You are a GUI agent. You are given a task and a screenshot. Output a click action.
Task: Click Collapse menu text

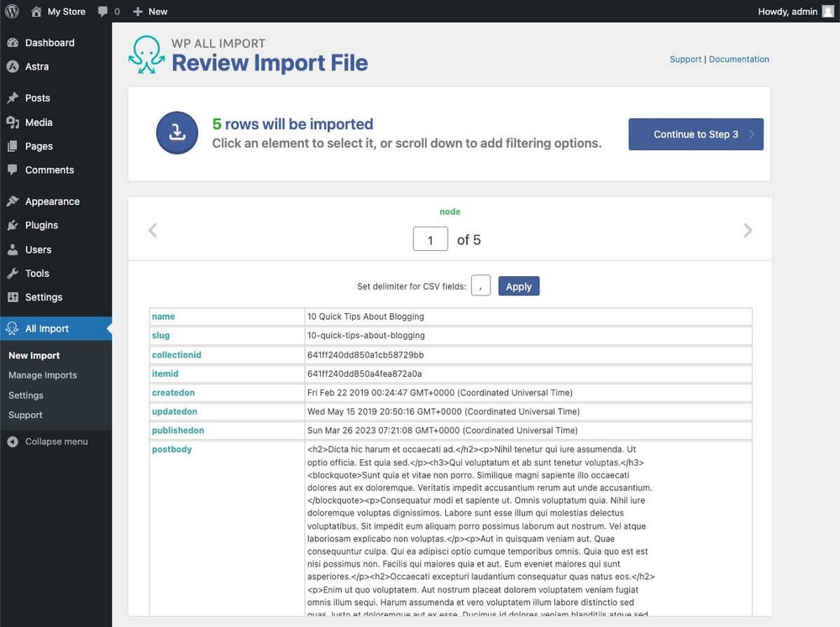pos(56,442)
